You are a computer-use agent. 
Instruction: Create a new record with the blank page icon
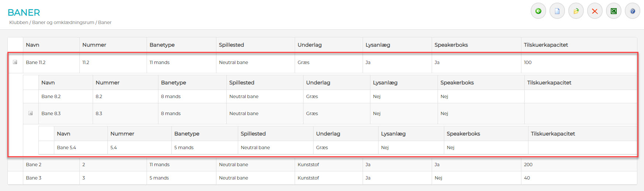(x=557, y=11)
